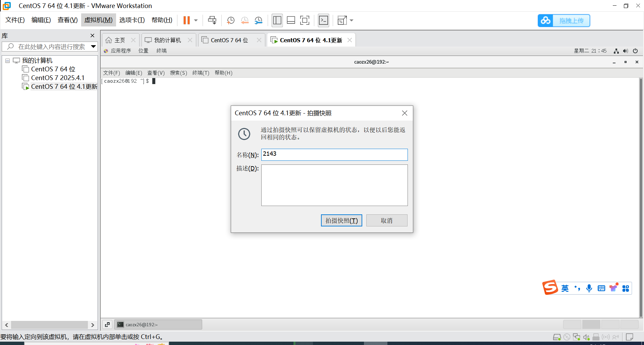Switch to the CentOS 7 64 位 tab
Viewport: 644px width, 345px height.
(225, 40)
